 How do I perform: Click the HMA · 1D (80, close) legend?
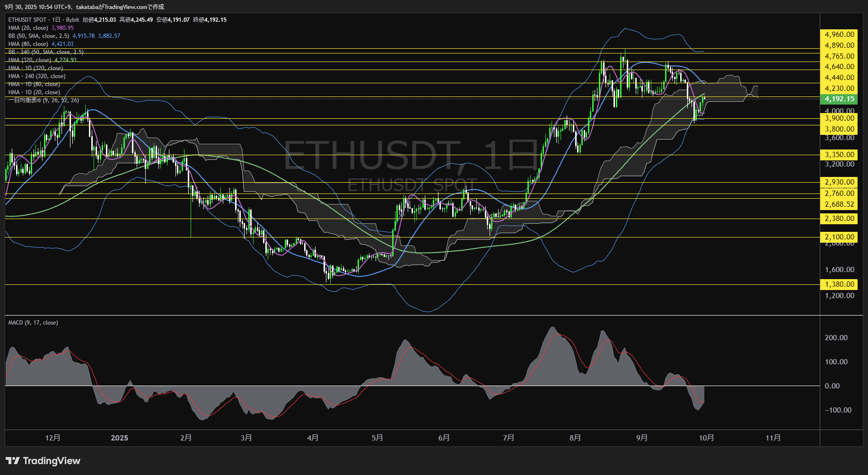pyautogui.click(x=34, y=84)
